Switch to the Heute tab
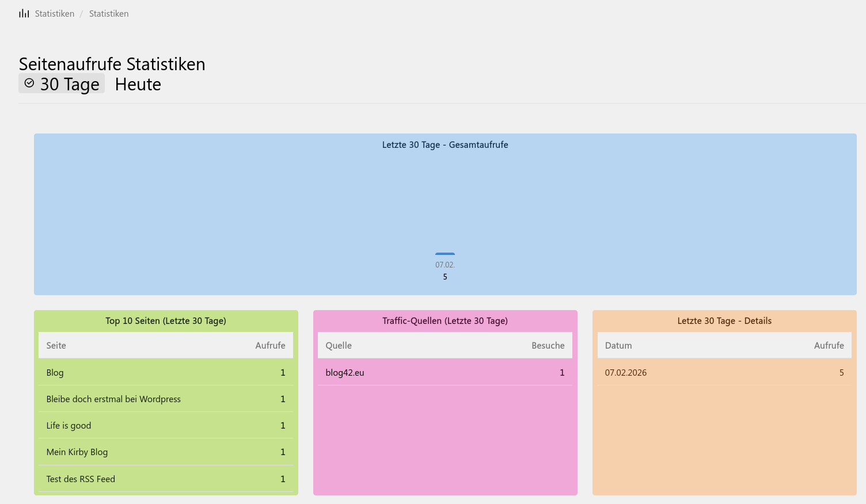Screen dimensions: 866x504 pyautogui.click(x=138, y=84)
